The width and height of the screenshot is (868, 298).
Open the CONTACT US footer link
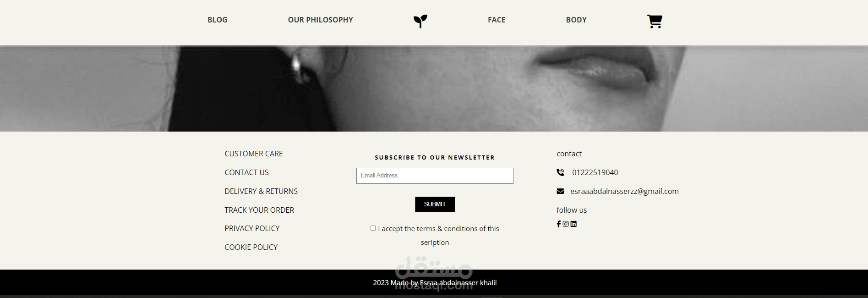(246, 172)
